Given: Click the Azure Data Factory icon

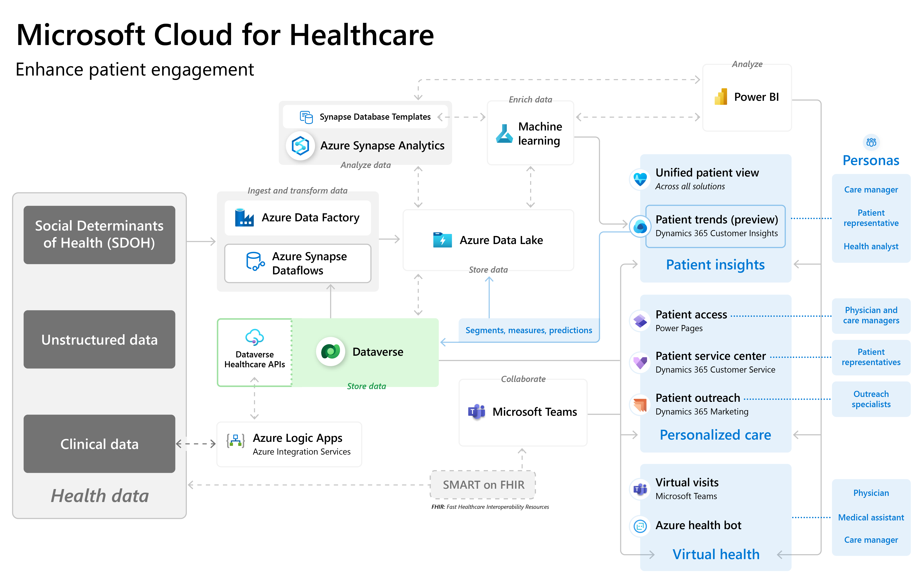Looking at the screenshot, I should click(244, 217).
